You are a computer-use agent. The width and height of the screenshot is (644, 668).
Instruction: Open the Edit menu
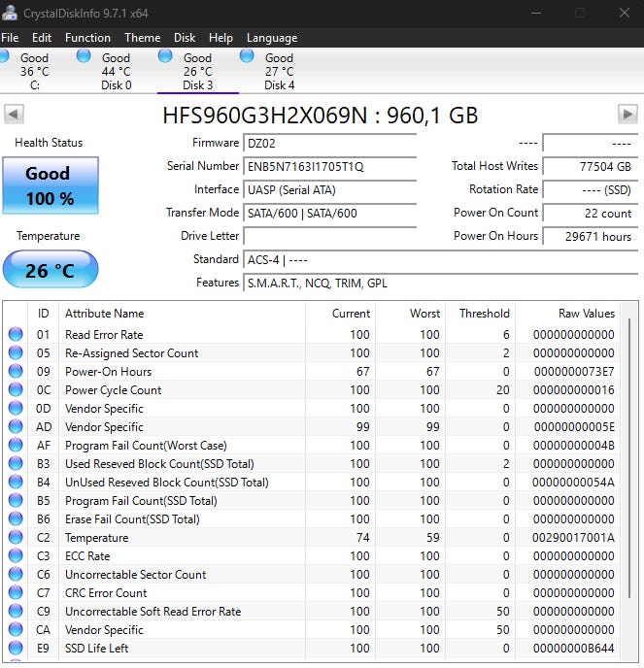tap(42, 38)
